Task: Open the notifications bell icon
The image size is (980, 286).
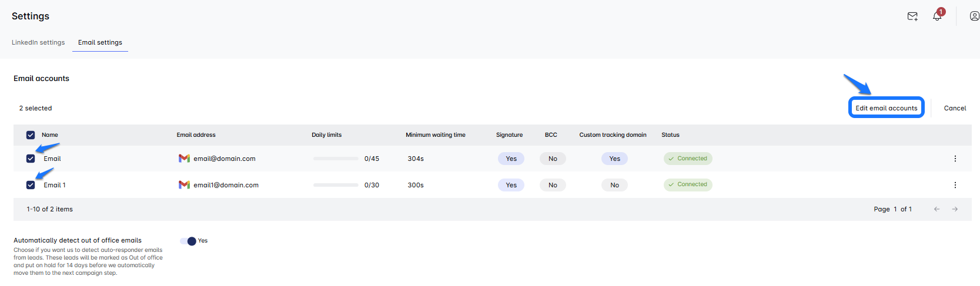Action: (937, 16)
